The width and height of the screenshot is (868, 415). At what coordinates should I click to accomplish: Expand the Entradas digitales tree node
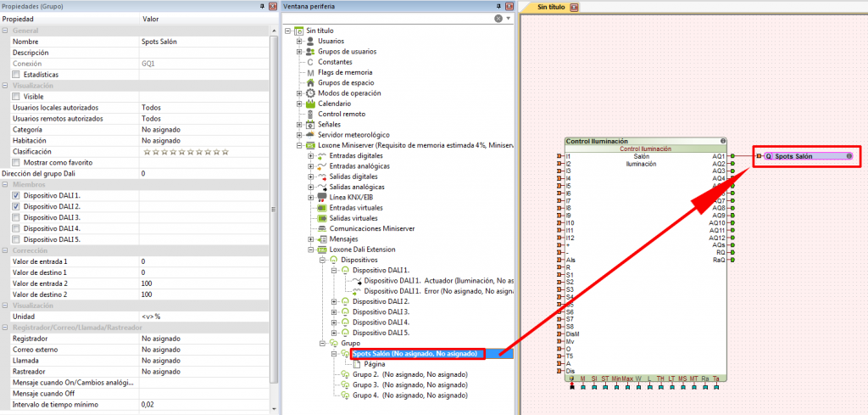click(310, 156)
